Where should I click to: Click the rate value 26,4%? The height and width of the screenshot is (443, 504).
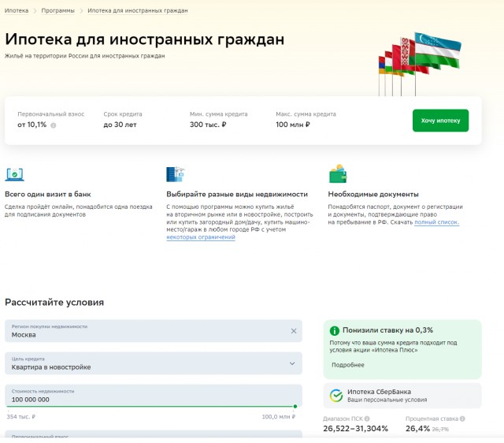coord(417,429)
